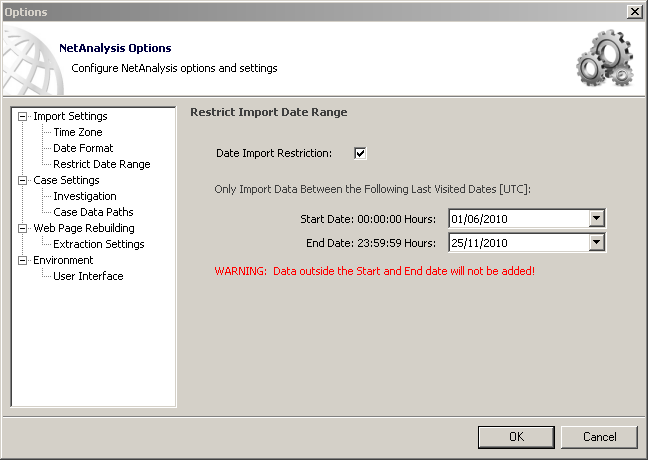Open the End Date dropdown calendar
This screenshot has height=460, width=648.
point(596,243)
